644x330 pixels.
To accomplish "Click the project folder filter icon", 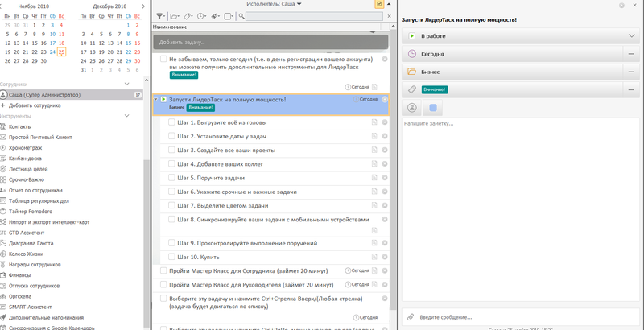I will click(x=175, y=16).
